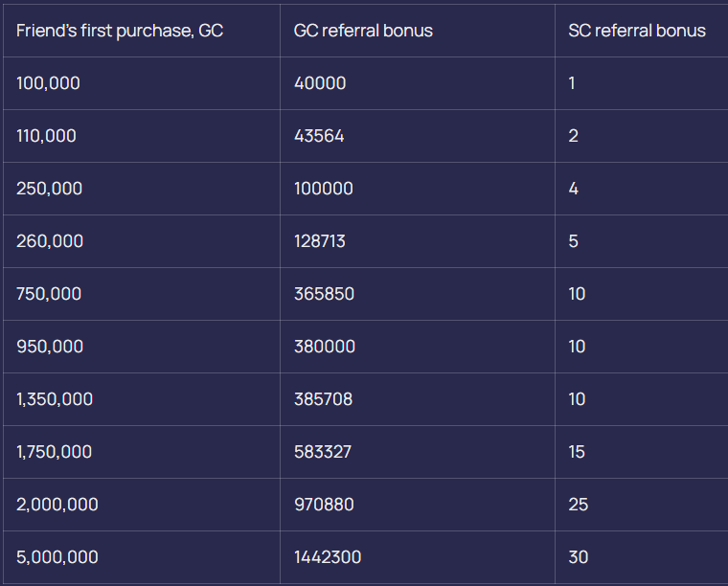Click the 128713 GC bonus value
Image resolution: width=728 pixels, height=586 pixels.
pos(320,241)
